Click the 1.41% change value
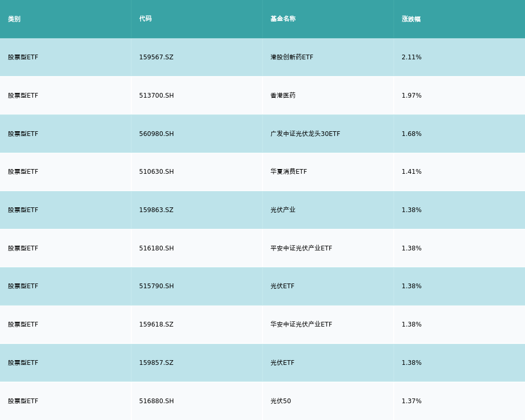This screenshot has height=420, width=525. (x=412, y=172)
